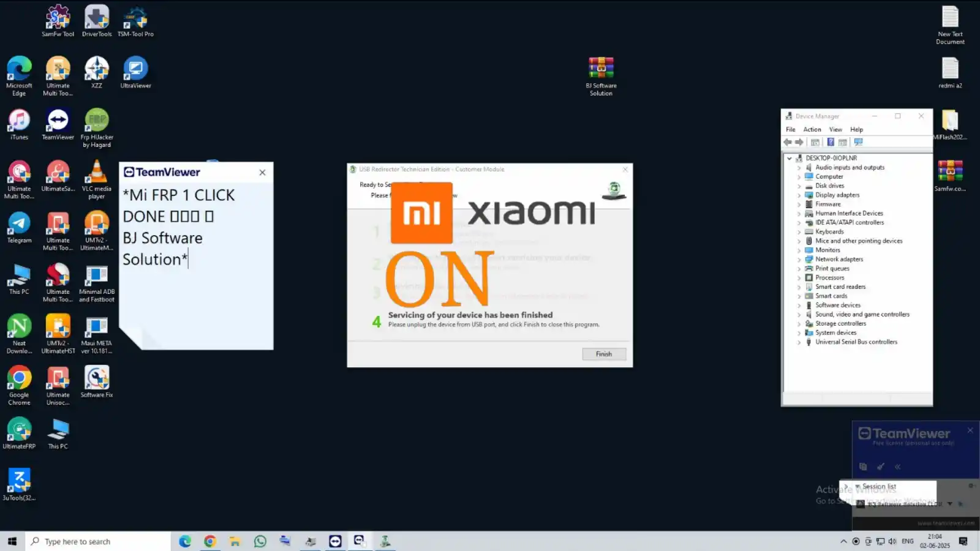This screenshot has width=980, height=551.
Task: Expand Human Interface Devices node
Action: (799, 213)
